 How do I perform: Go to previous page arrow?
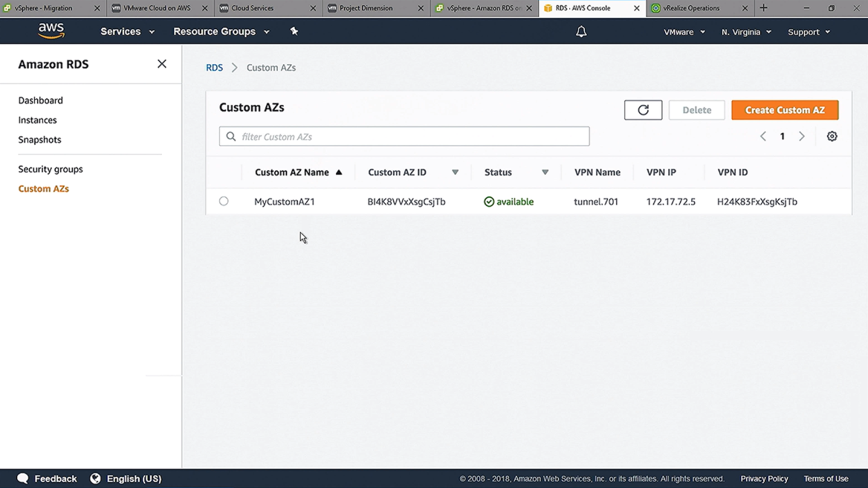click(x=762, y=136)
